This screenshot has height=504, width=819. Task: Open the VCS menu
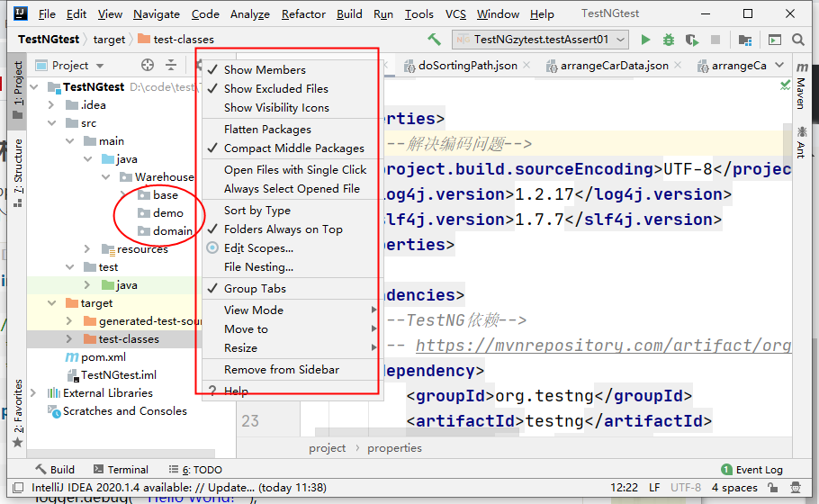coord(455,14)
